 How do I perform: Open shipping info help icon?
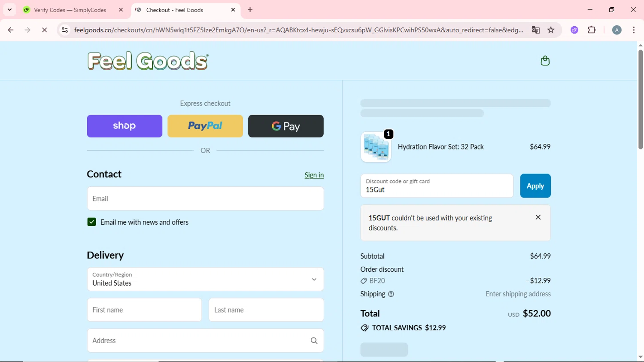tap(391, 294)
